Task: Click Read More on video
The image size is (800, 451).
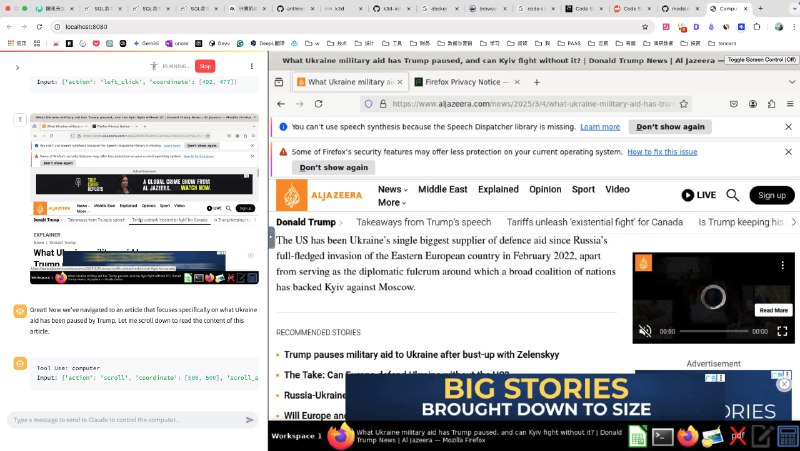Action: click(x=773, y=310)
